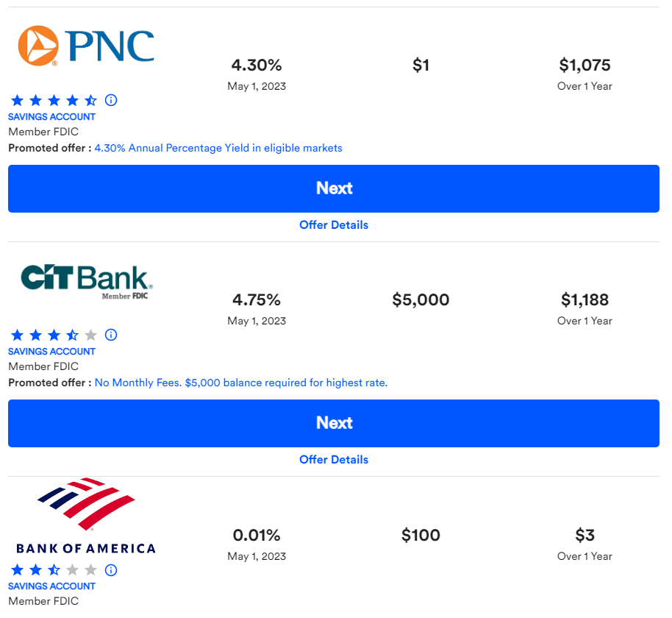This screenshot has width=672, height=618.
Task: Click the CIT Bank star rating
Action: pyautogui.click(x=54, y=335)
